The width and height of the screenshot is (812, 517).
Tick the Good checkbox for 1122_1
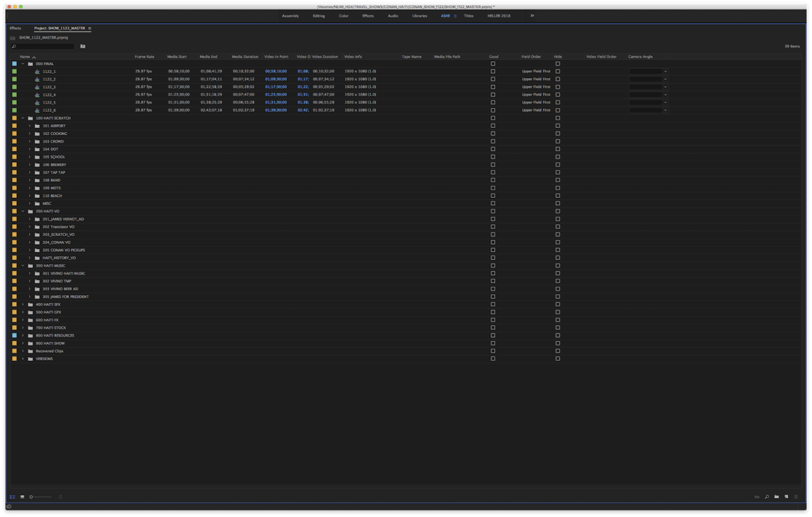coord(493,71)
